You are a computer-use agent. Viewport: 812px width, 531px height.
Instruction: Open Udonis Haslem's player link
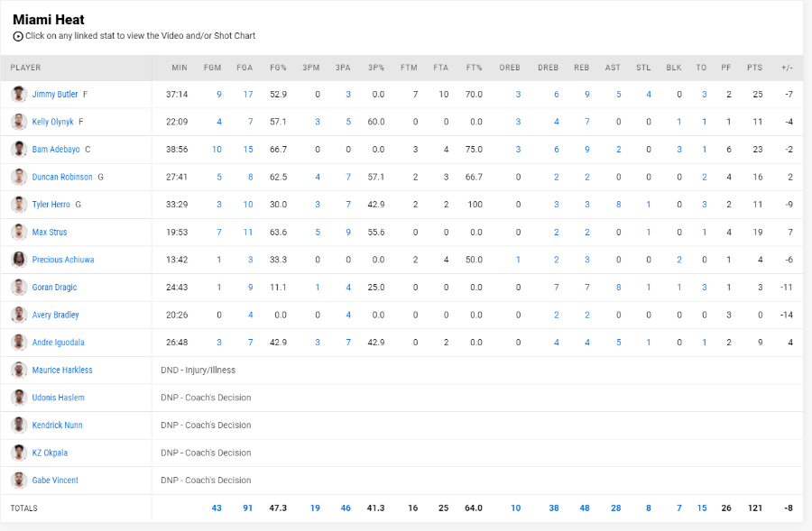click(x=58, y=398)
